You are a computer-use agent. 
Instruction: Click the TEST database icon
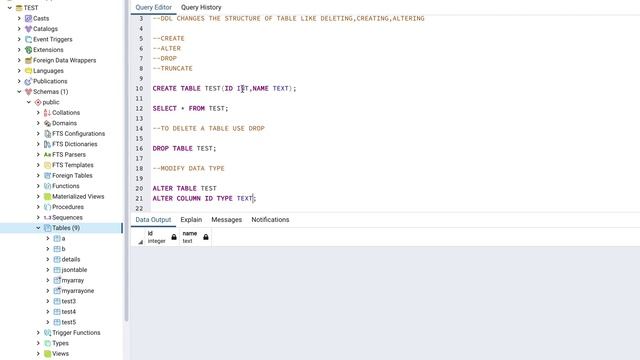19,8
